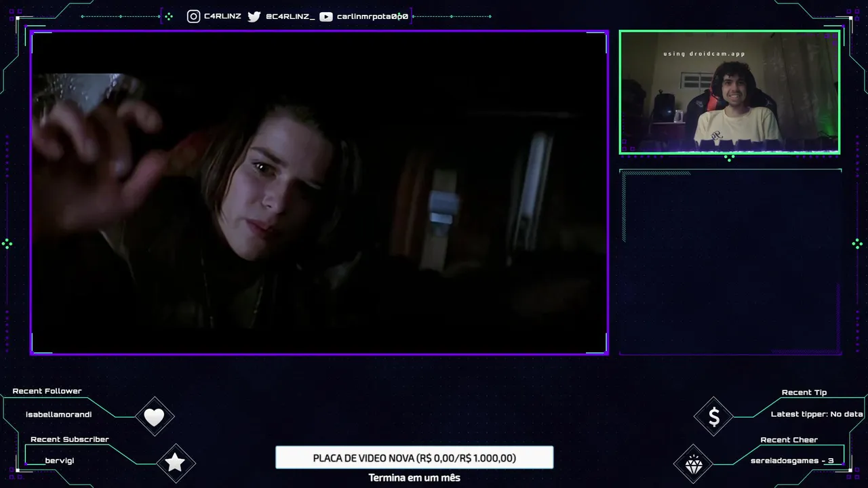Click the Recent Cheer label
The height and width of the screenshot is (488, 868).
click(x=789, y=439)
